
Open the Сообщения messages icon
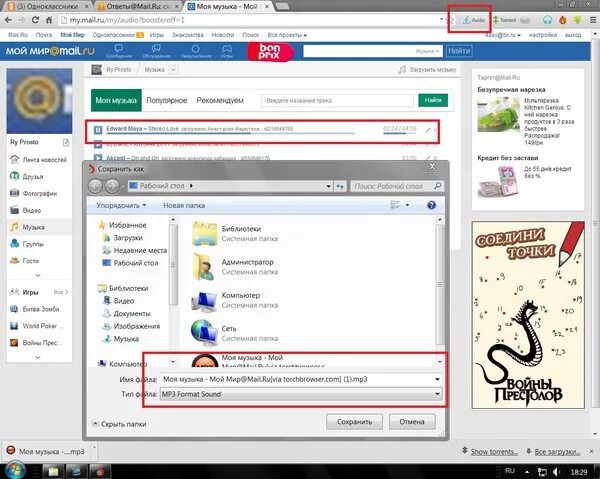(x=119, y=51)
